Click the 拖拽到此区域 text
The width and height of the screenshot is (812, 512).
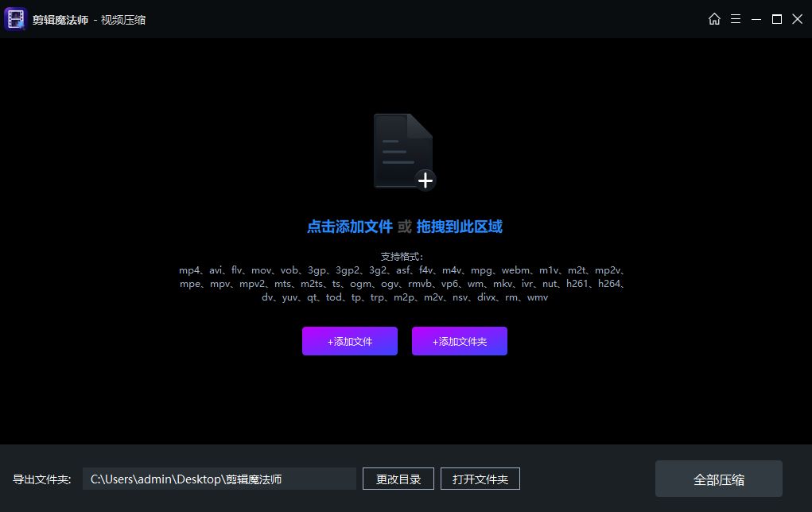[x=460, y=227]
